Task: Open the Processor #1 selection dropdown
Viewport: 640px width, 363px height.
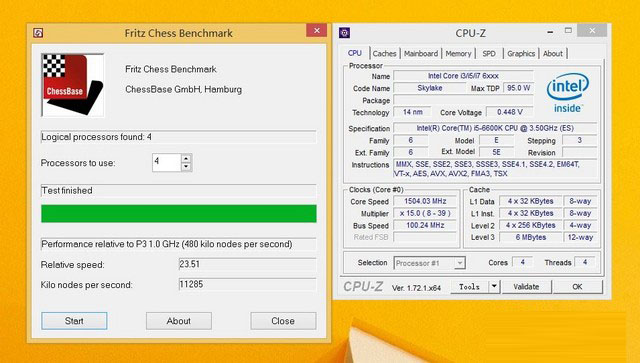Action: (x=429, y=263)
